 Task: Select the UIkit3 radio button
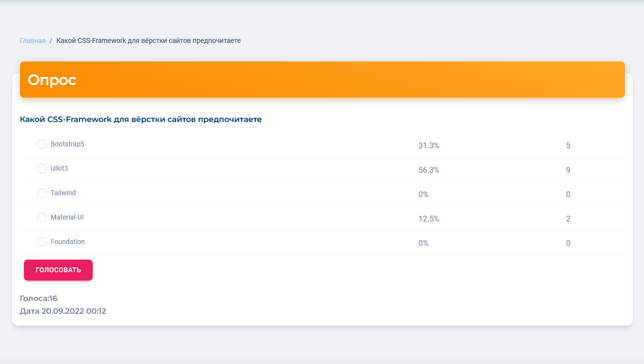pyautogui.click(x=42, y=169)
